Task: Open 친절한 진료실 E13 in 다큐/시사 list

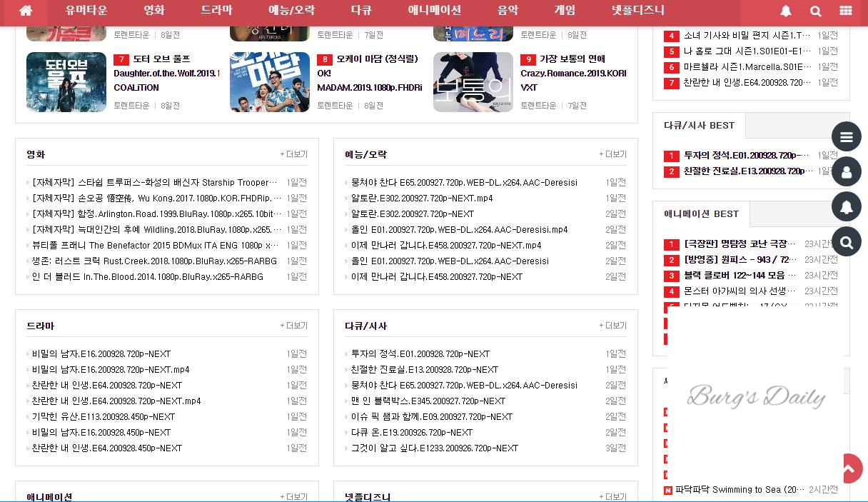Action: (x=425, y=370)
